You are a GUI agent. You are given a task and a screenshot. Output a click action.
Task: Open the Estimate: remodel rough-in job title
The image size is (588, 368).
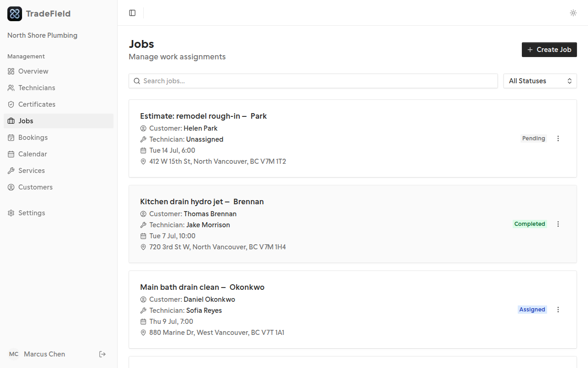click(204, 116)
